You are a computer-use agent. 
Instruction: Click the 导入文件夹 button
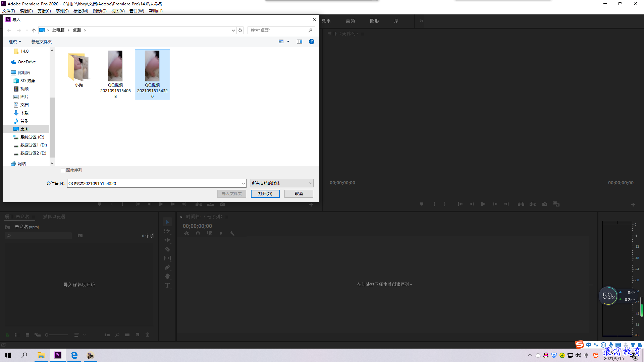(x=232, y=194)
